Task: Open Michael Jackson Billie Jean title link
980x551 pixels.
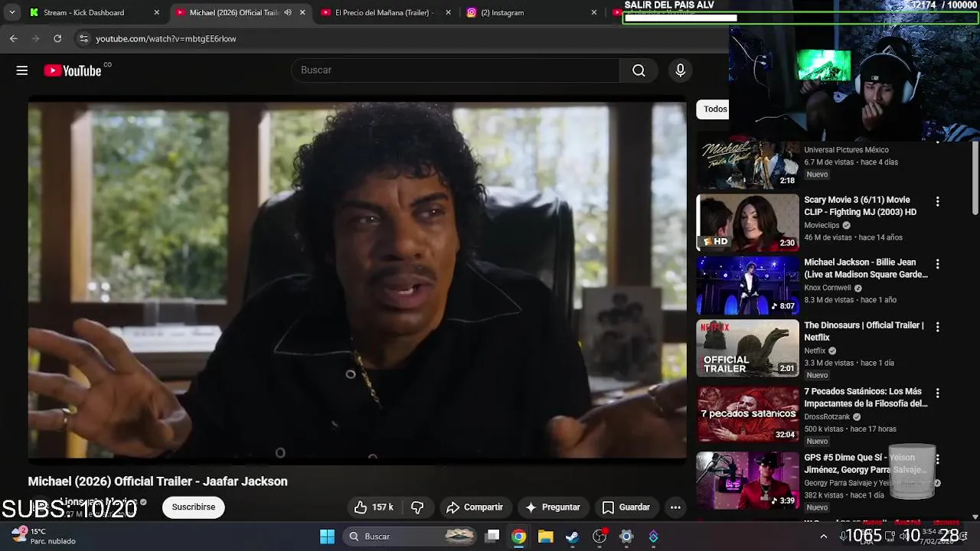Action: coord(866,269)
